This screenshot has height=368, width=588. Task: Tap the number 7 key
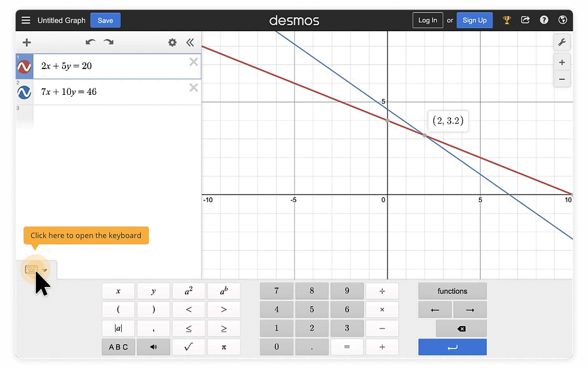point(277,291)
